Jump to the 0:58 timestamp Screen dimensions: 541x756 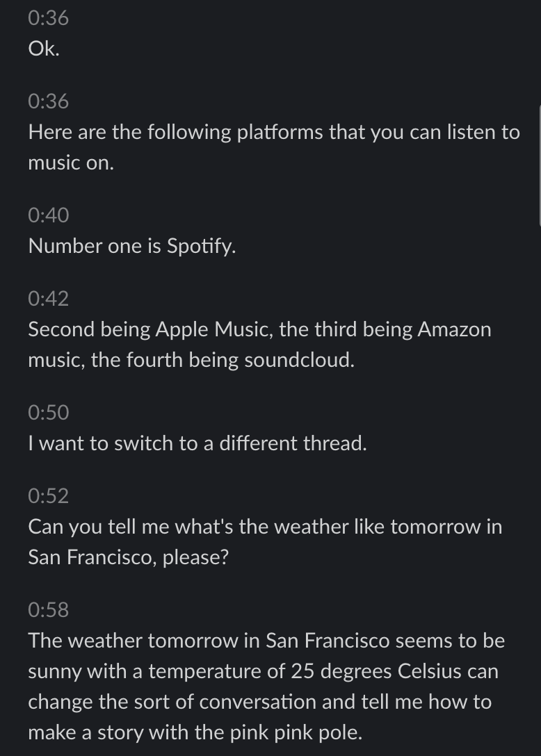[x=48, y=610]
